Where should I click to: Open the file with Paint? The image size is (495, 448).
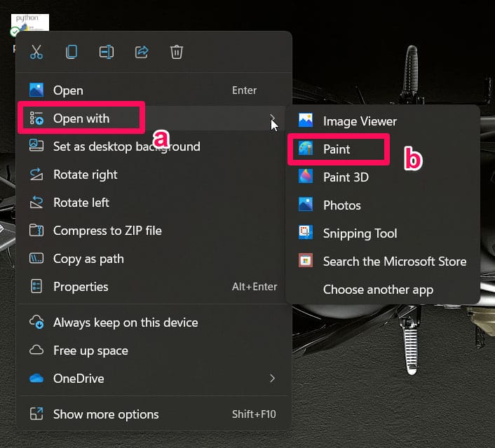(383, 149)
